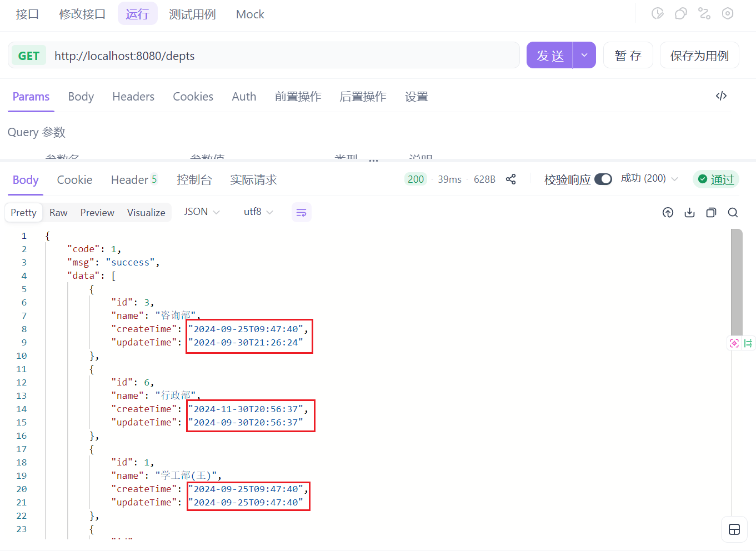Open the Auth tab
Image resolution: width=756 pixels, height=551 pixels.
click(x=244, y=97)
